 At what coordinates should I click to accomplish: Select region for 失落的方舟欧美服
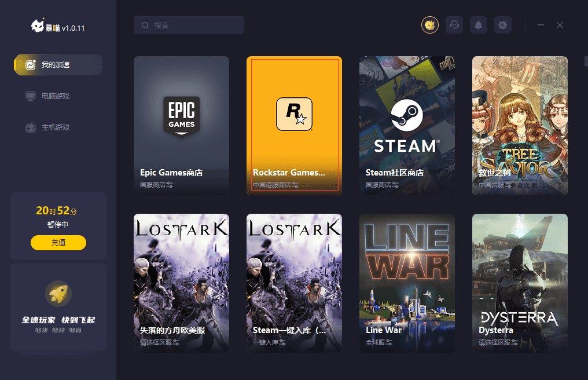160,342
